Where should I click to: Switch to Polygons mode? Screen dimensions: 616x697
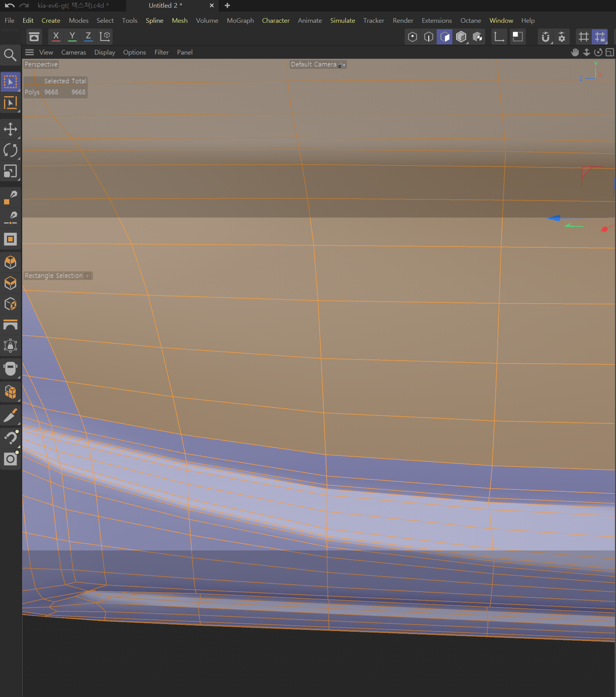coord(445,37)
